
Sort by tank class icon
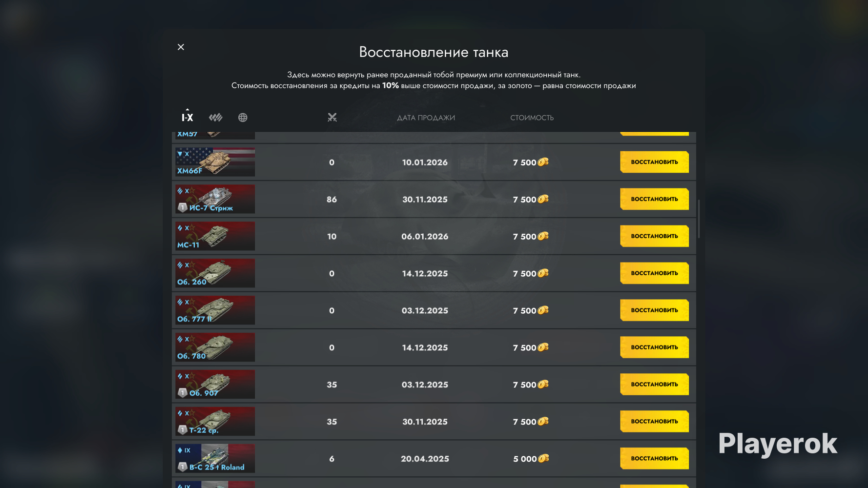(x=215, y=117)
